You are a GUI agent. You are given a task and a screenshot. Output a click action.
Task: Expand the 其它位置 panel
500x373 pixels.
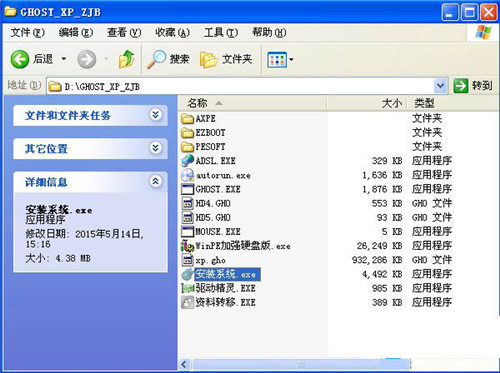pos(156,148)
